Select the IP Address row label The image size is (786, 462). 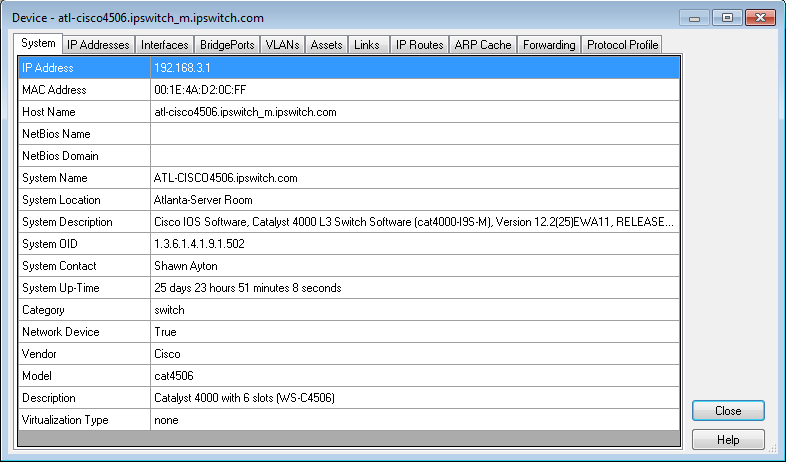pos(84,68)
